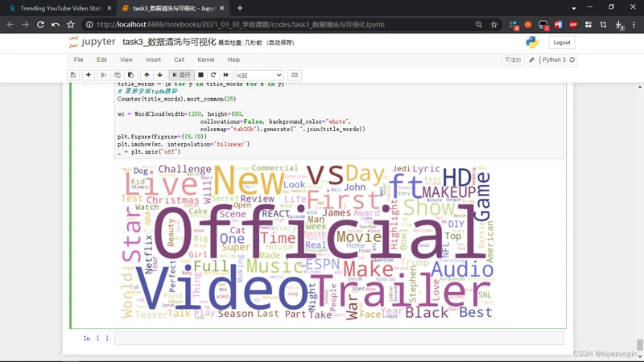
Task: Click the word cloud output image
Action: (x=307, y=242)
